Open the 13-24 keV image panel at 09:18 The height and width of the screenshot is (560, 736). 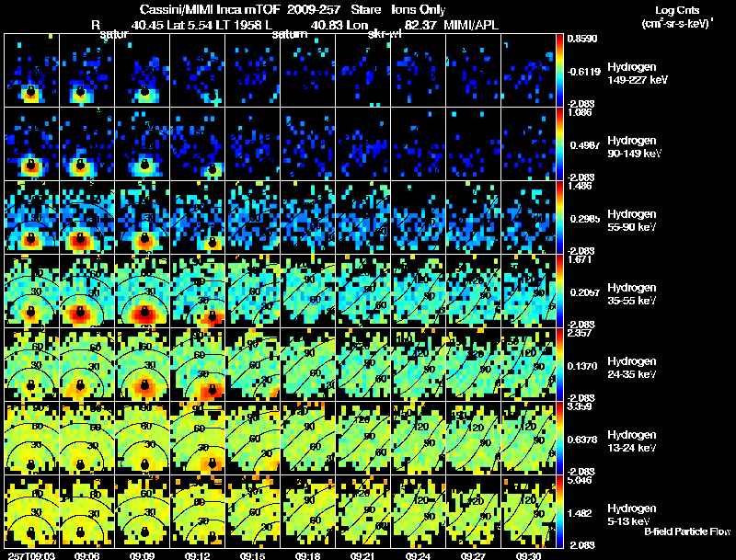click(308, 438)
